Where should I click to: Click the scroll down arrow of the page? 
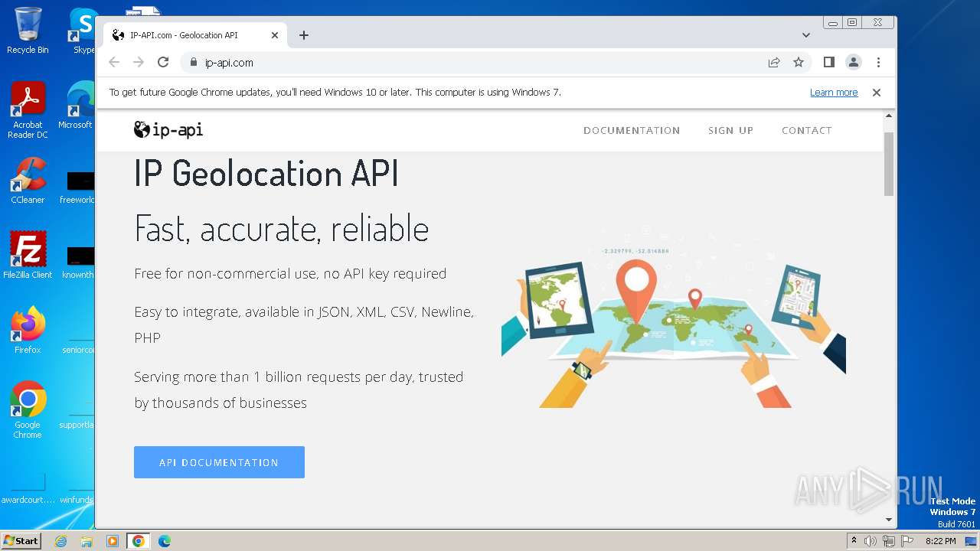[889, 520]
